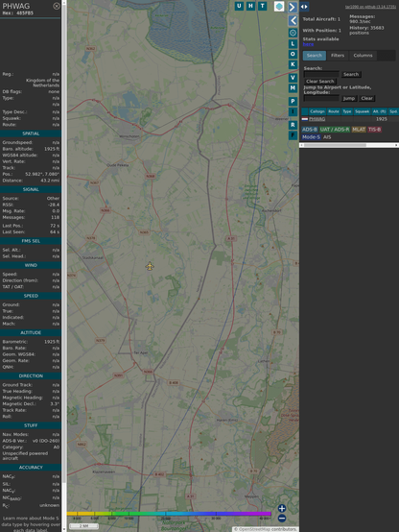Toggle the K map button
This screenshot has height=532, width=399.
[293, 64]
